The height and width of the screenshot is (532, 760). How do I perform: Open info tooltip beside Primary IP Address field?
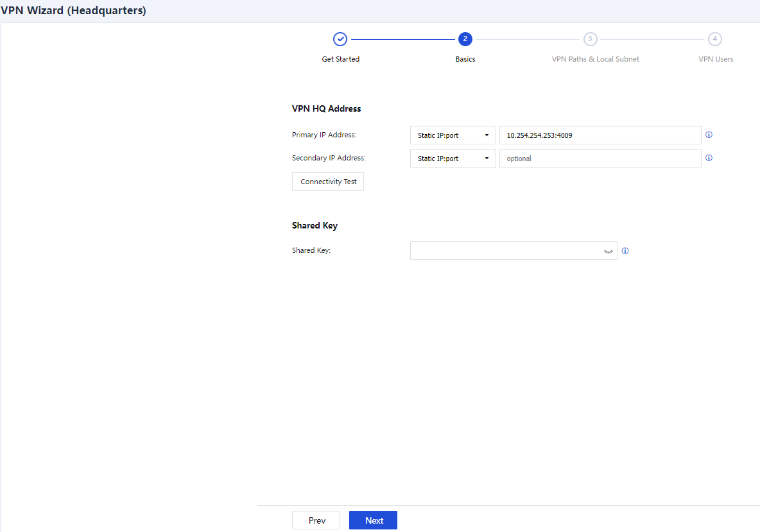point(709,135)
